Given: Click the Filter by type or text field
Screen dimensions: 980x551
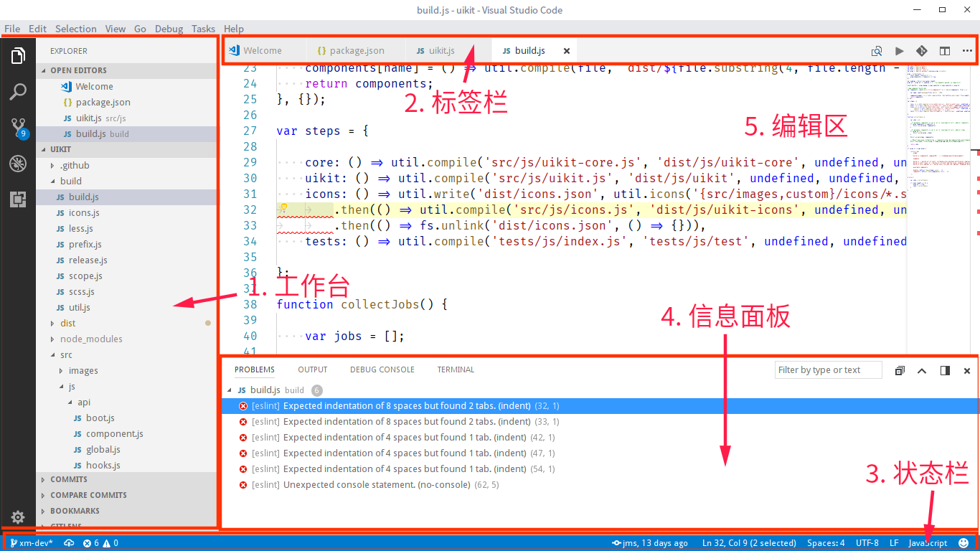Looking at the screenshot, I should 828,370.
